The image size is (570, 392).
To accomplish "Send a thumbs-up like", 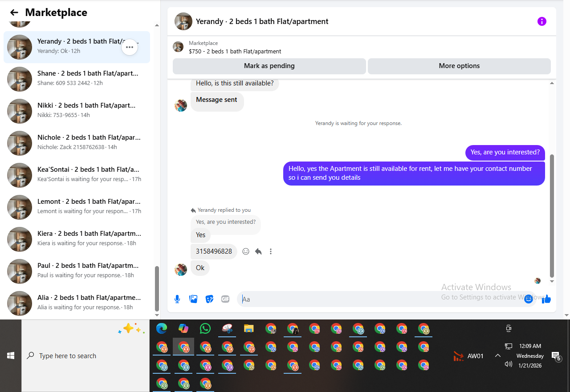I will 546,299.
